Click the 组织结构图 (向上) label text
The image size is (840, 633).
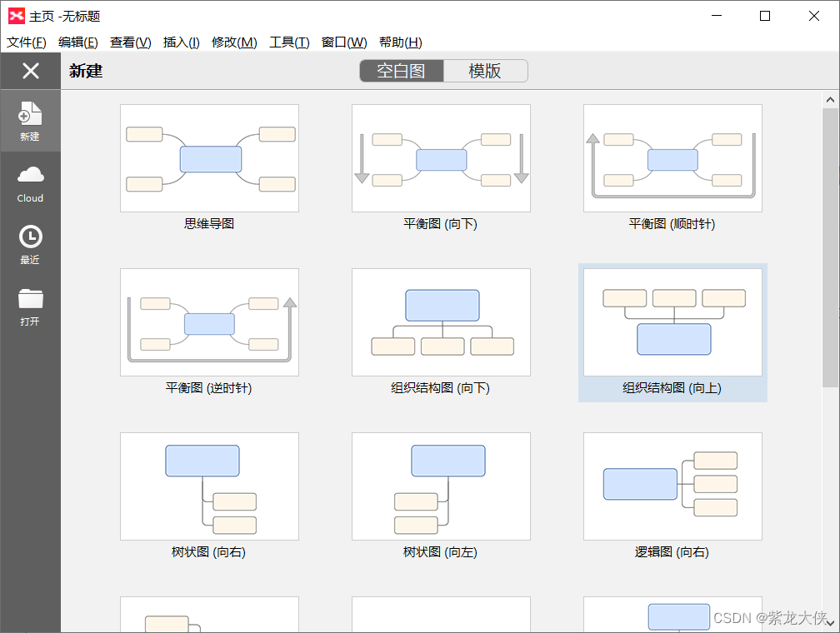coord(672,388)
